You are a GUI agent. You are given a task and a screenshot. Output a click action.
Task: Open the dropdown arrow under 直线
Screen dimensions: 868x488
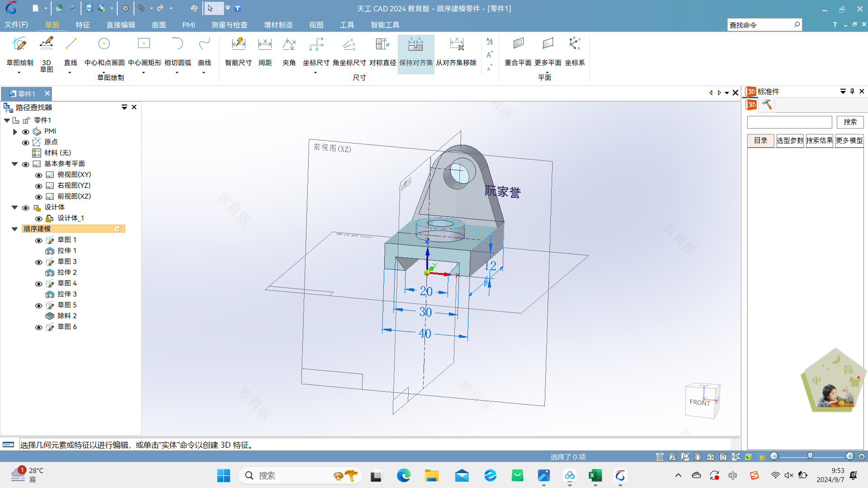pyautogui.click(x=70, y=72)
